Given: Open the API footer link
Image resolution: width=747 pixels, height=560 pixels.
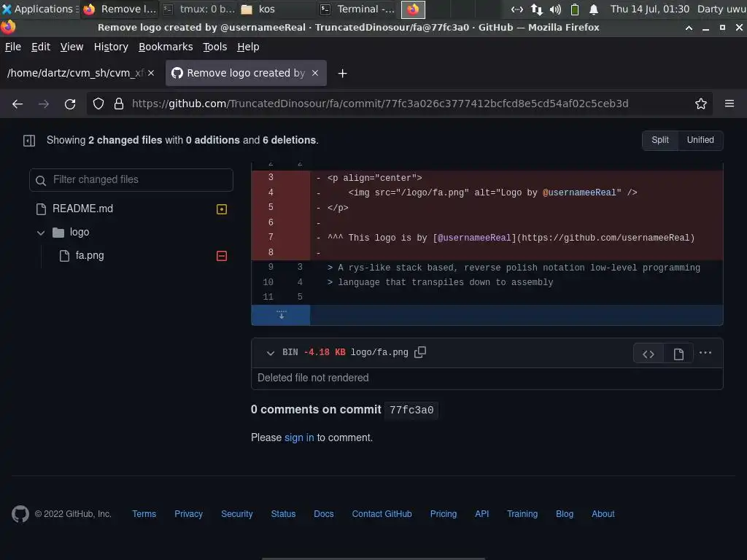Looking at the screenshot, I should coord(481,514).
